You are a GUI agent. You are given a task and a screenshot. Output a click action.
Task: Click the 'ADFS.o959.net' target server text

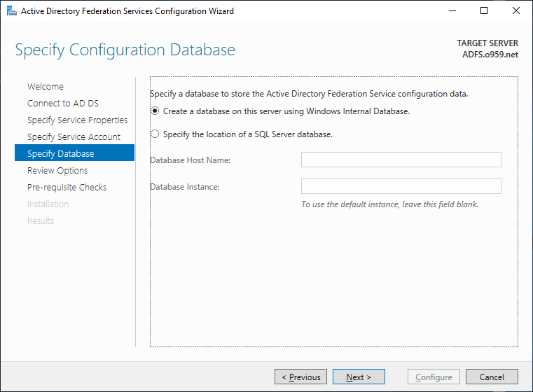490,55
